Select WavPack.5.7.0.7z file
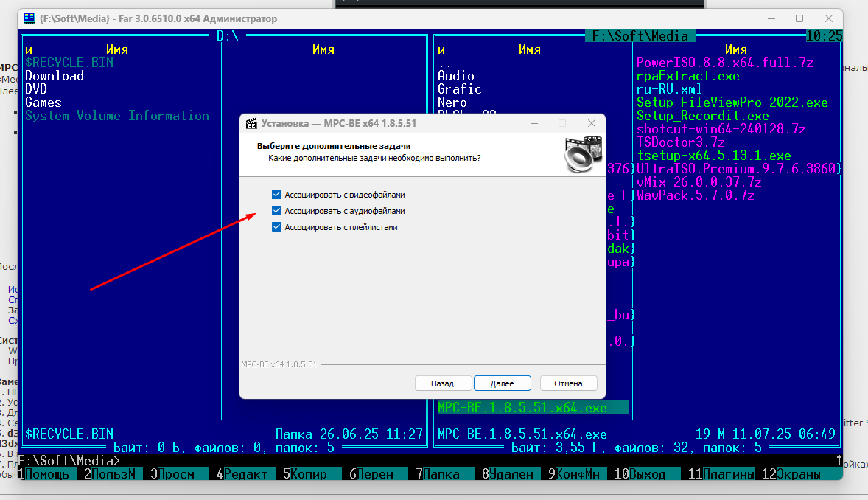 [x=696, y=195]
